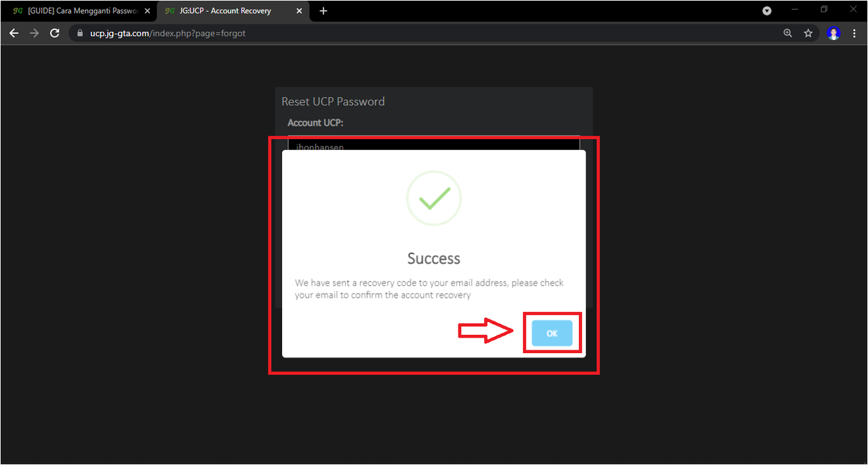
Task: Click the OK button in Success dialog
Action: tap(552, 333)
